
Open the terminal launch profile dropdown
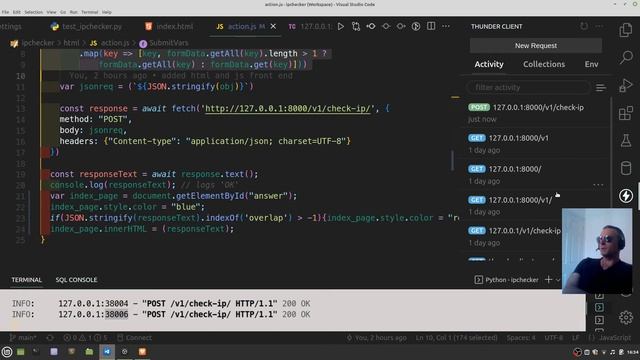[x=558, y=280]
